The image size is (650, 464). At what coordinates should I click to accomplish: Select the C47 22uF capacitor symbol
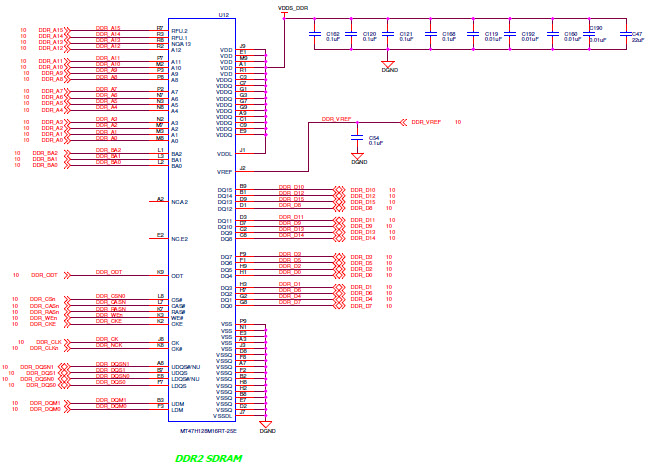point(626,34)
